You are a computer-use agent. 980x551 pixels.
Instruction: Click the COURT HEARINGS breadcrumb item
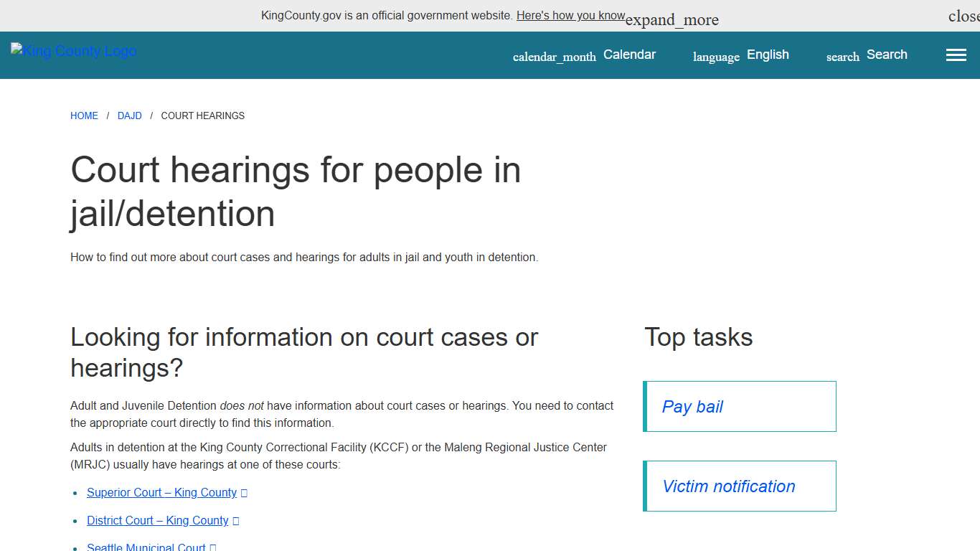pos(202,116)
